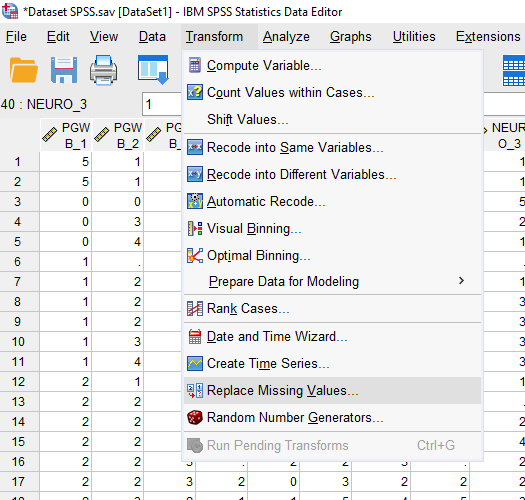This screenshot has height=500, width=525.
Task: Open the Extensions menu
Action: tap(488, 37)
